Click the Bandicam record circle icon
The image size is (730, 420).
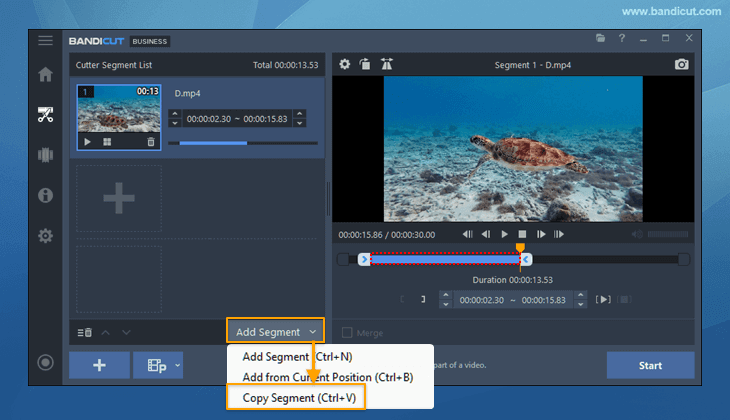tap(45, 362)
